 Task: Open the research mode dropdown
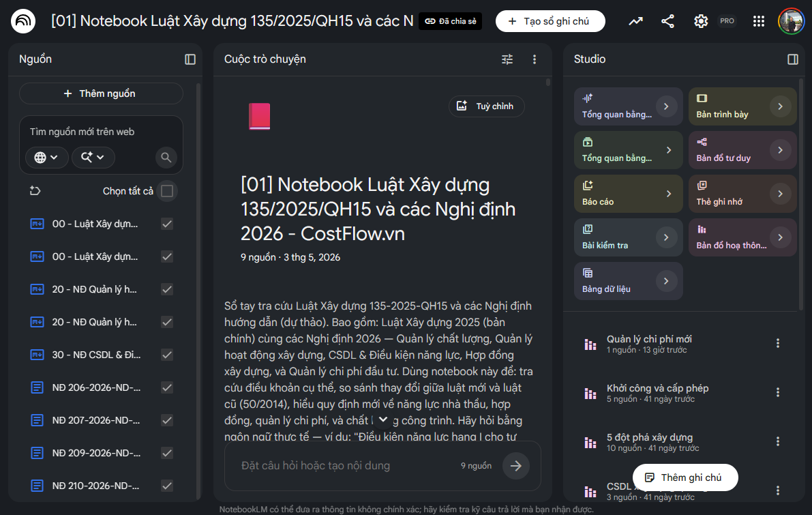pos(93,158)
